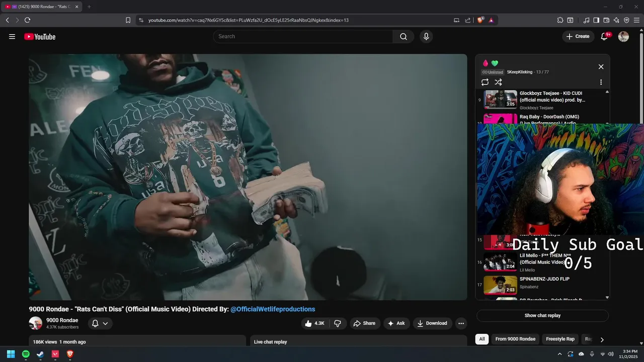Open the music note media control
Screen dimensions: 644x362
point(586,20)
